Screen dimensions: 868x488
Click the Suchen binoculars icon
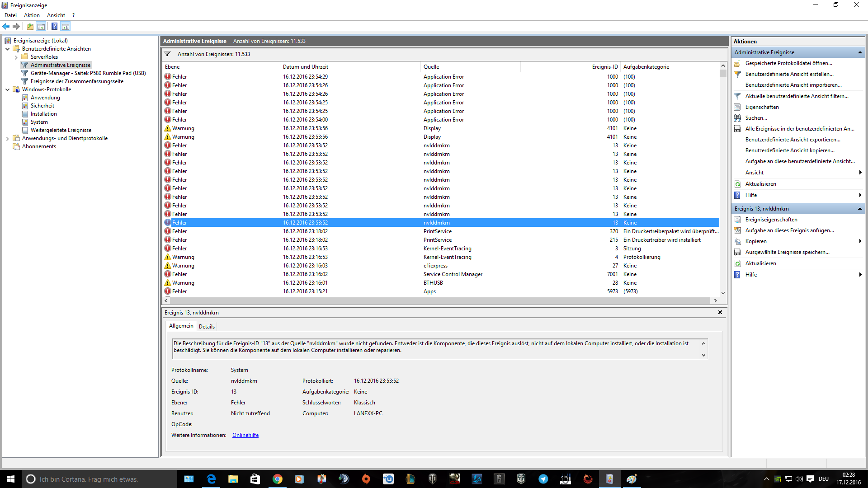coord(737,118)
